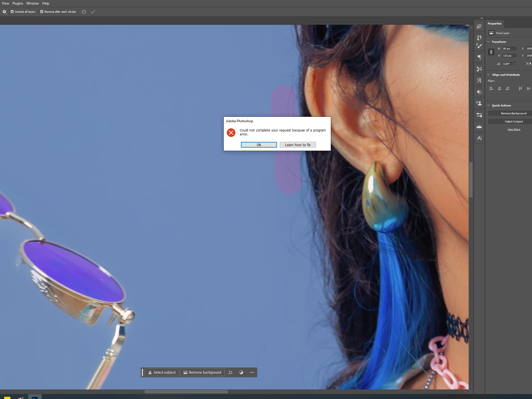532x399 pixels.
Task: Collapse the Quick Actions section
Action: pyautogui.click(x=489, y=105)
